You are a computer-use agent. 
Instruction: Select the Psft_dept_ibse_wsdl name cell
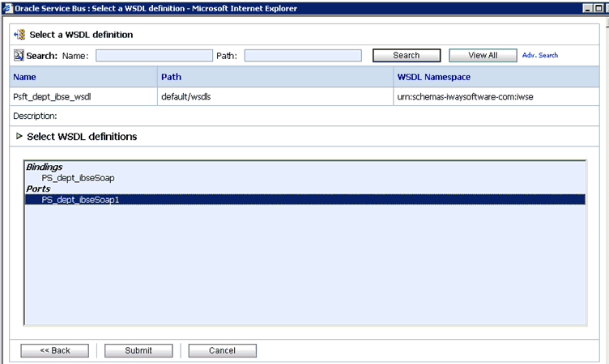point(83,96)
